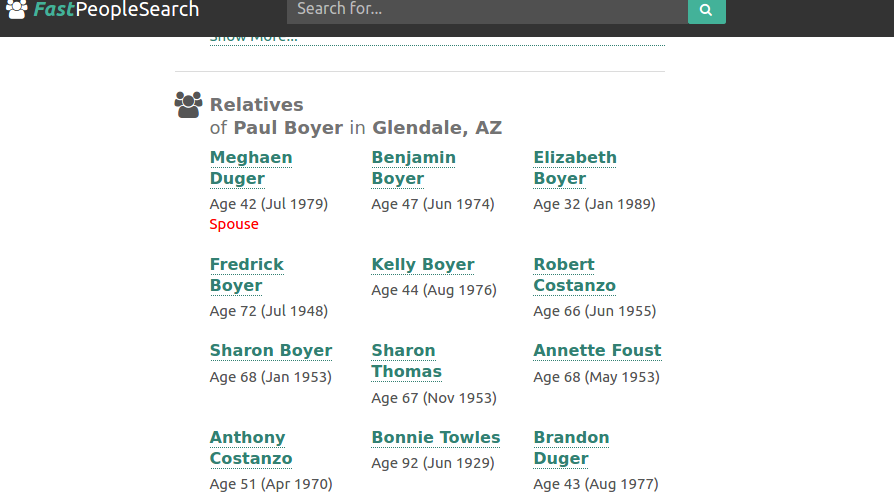Click the Relatives group icon
The width and height of the screenshot is (894, 502).
click(188, 105)
